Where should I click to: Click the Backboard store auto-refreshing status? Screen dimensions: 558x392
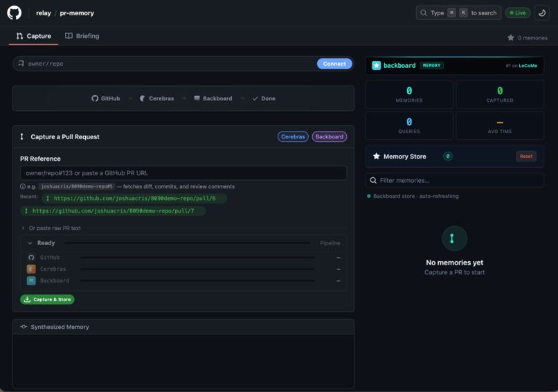click(x=413, y=196)
